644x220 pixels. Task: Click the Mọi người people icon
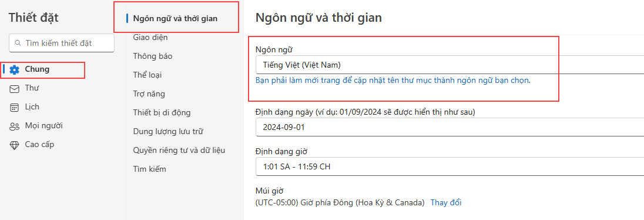tap(14, 126)
